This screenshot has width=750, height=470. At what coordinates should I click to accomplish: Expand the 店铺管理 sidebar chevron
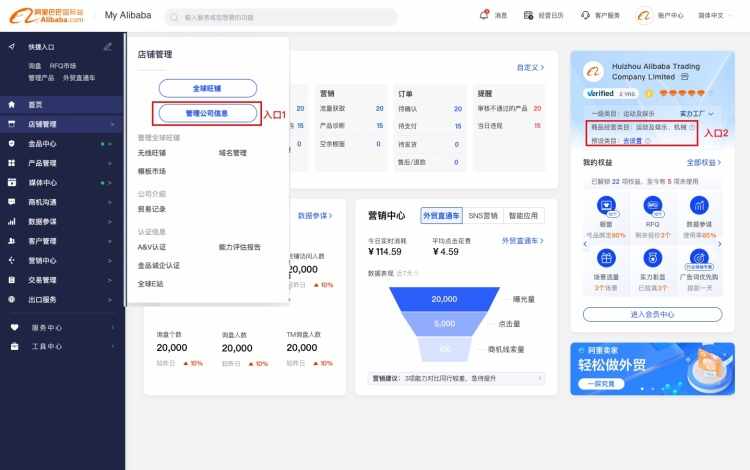click(113, 124)
